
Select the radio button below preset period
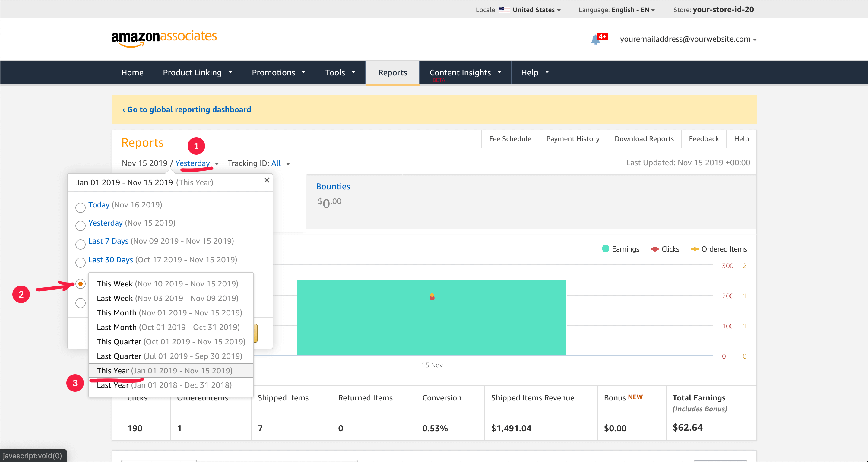point(80,303)
